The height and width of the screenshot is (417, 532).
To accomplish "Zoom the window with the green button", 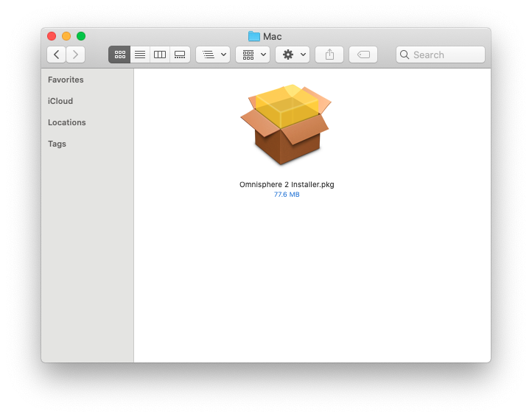I will (81, 36).
